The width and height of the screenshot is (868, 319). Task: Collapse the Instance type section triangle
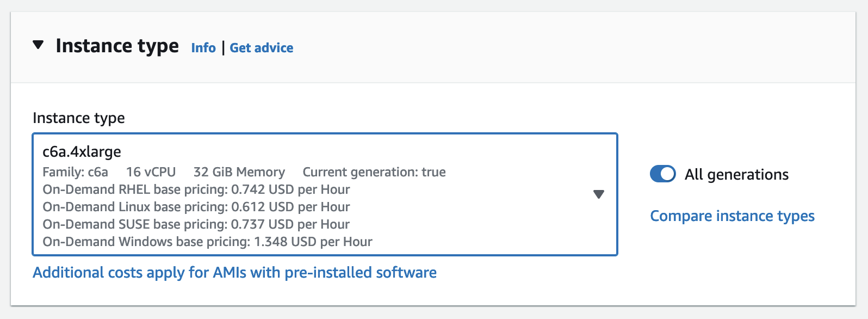38,45
